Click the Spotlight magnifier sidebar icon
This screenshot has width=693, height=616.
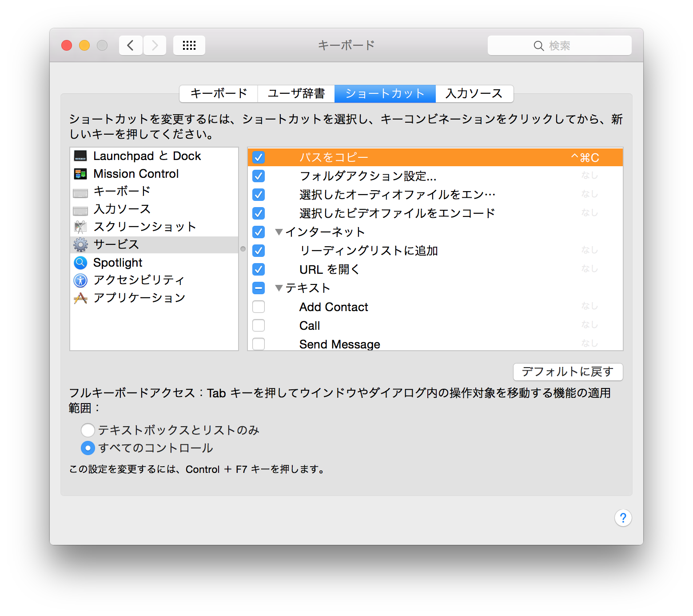[80, 263]
